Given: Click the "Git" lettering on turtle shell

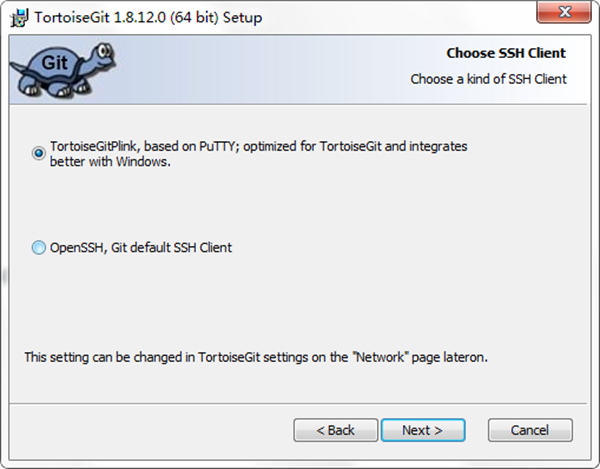Looking at the screenshot, I should point(53,63).
